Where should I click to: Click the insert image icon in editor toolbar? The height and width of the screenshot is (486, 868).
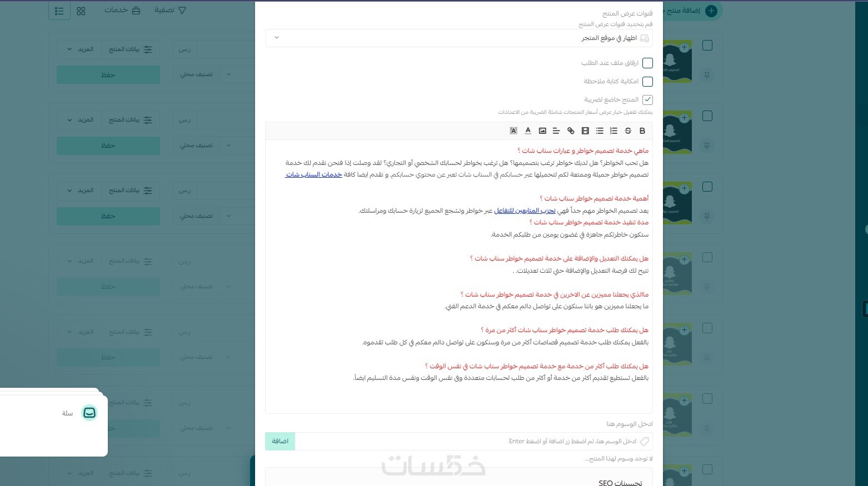tap(542, 131)
